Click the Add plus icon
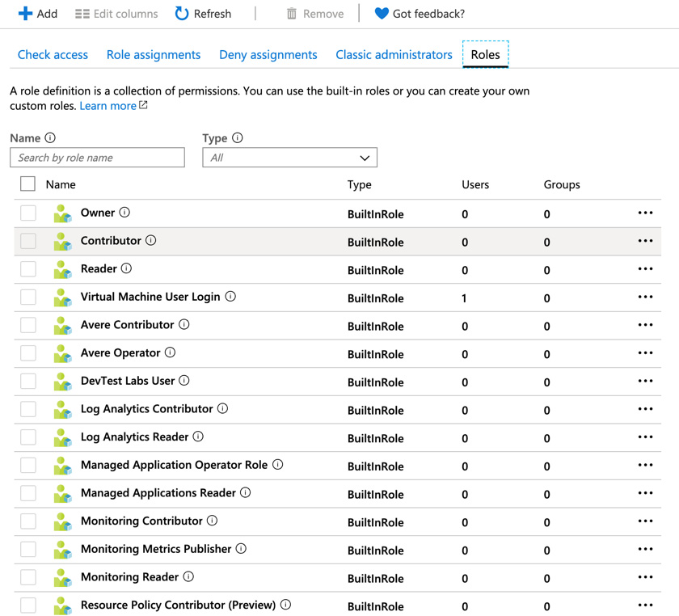The image size is (679, 616). (25, 14)
